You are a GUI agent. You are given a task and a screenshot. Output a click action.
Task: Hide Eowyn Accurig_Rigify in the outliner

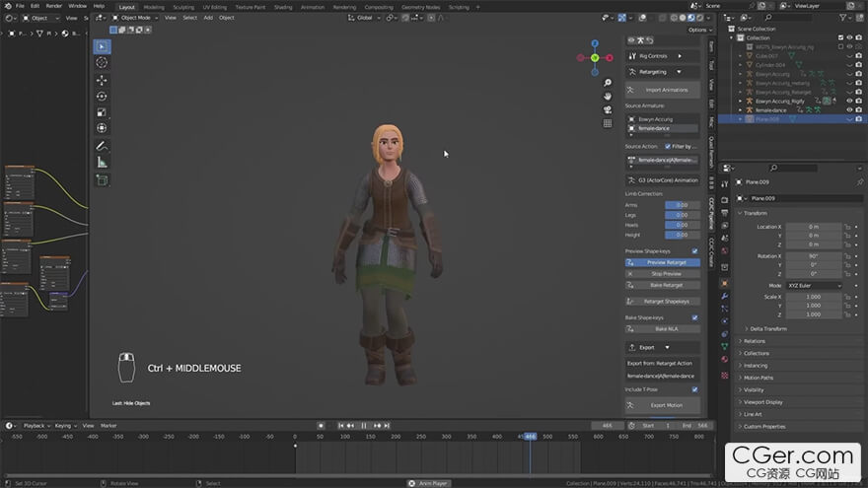coord(849,102)
